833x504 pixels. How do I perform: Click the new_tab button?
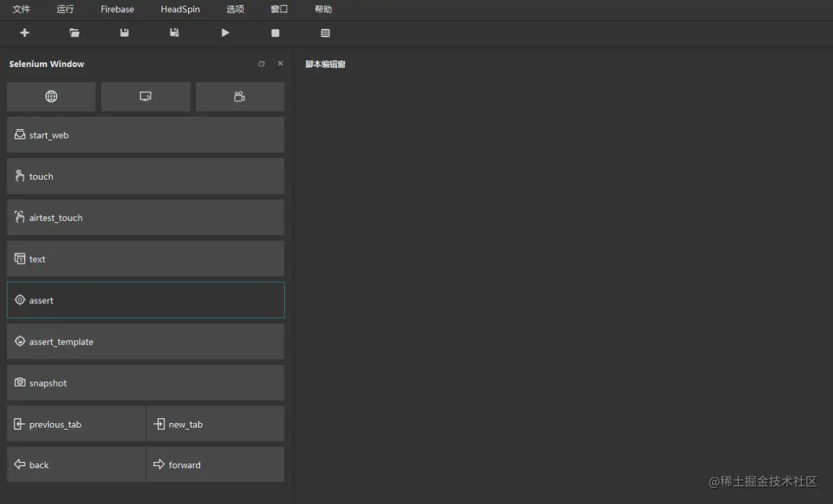click(x=216, y=424)
